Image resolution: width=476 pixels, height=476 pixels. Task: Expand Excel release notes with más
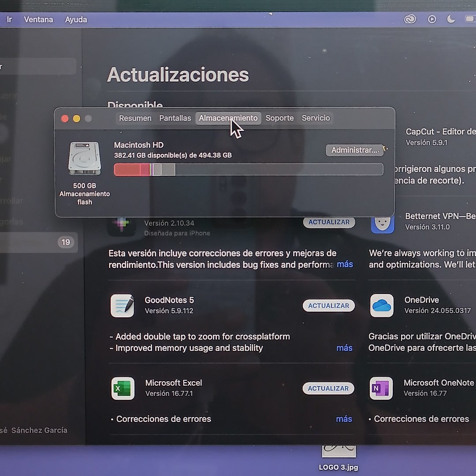click(344, 419)
